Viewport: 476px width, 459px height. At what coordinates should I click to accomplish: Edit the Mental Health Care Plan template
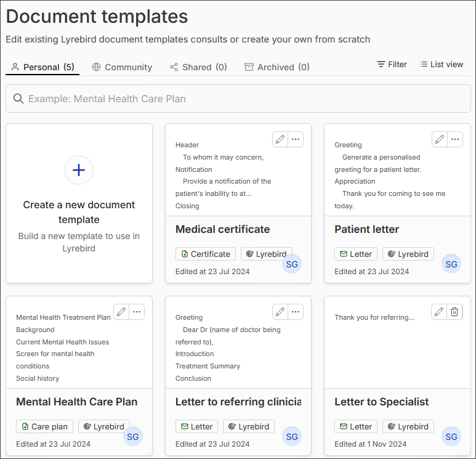[121, 312]
